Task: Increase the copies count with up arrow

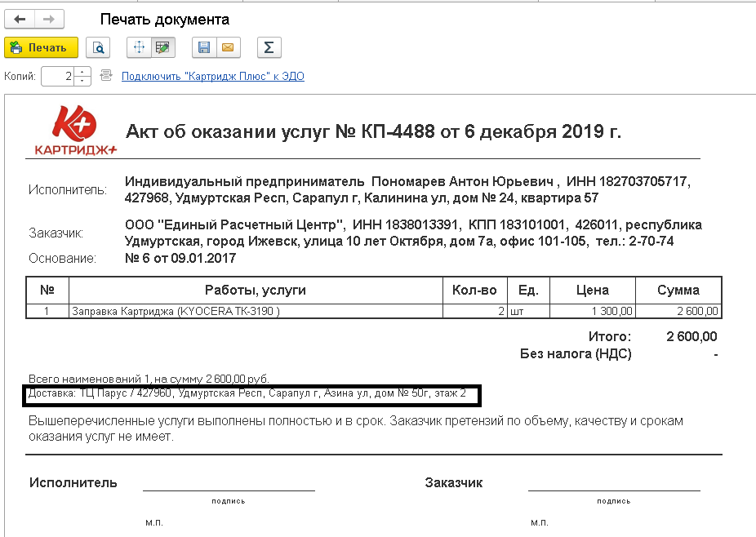Action: point(82,73)
